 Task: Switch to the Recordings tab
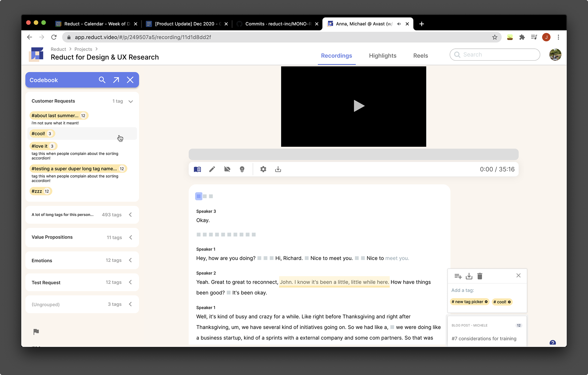[x=337, y=56]
